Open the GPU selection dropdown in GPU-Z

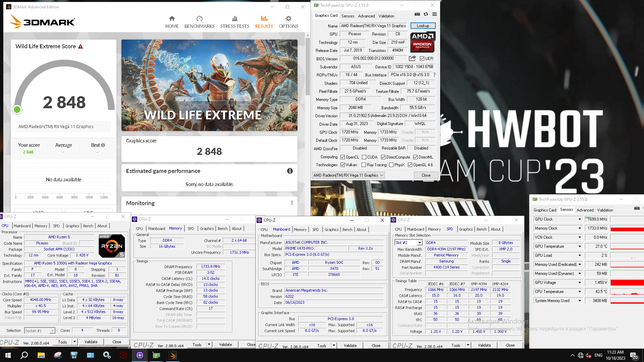coord(348,175)
